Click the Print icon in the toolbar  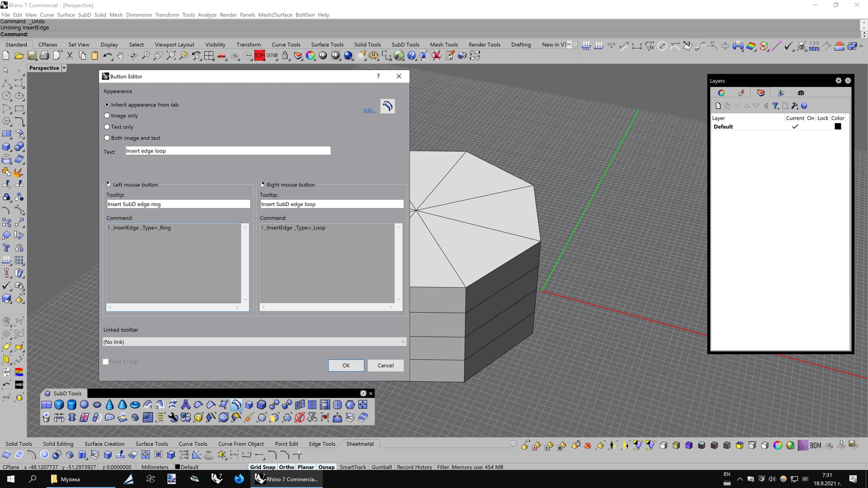[44, 55]
